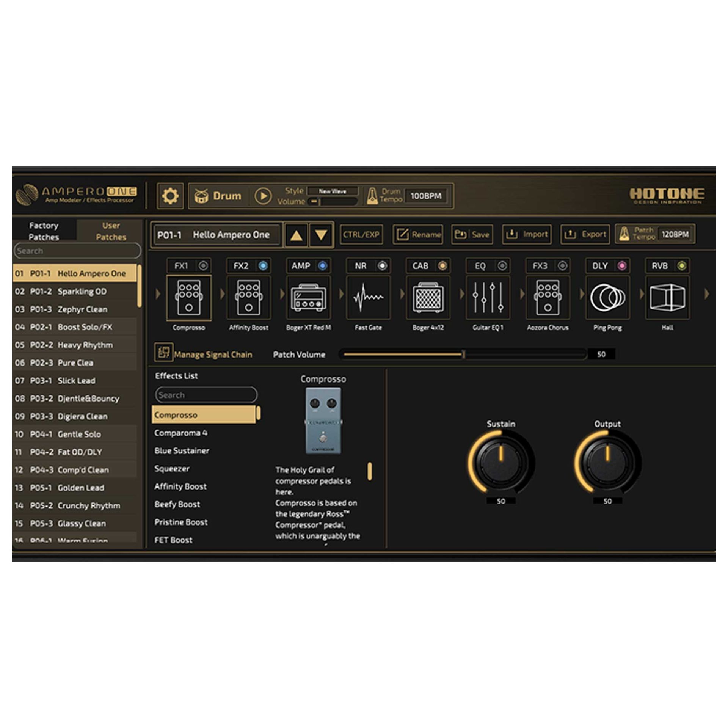The image size is (728, 728).
Task: Toggle FX2 module on/off
Action: (x=263, y=266)
